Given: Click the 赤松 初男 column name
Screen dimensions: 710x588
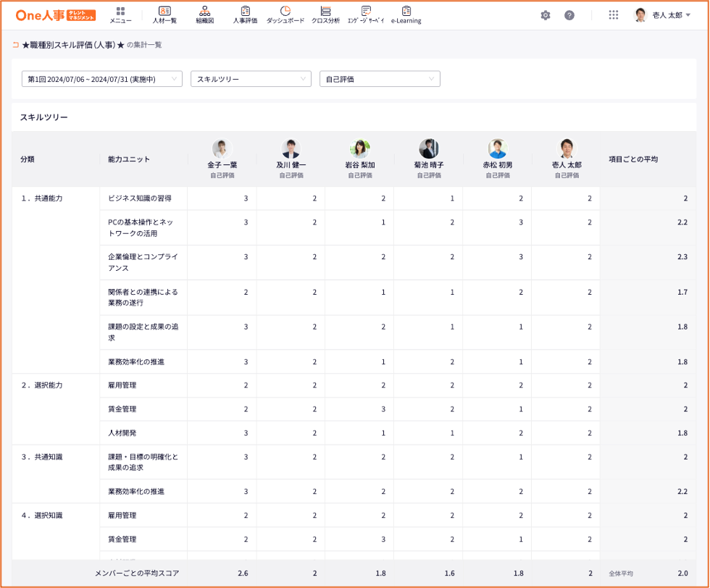Looking at the screenshot, I should point(498,165).
